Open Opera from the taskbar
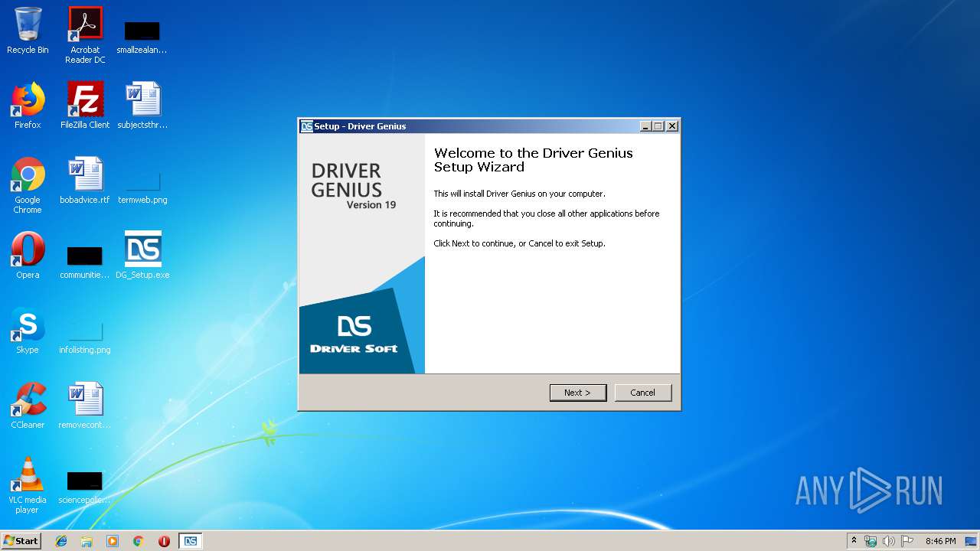980x551 pixels. click(164, 541)
